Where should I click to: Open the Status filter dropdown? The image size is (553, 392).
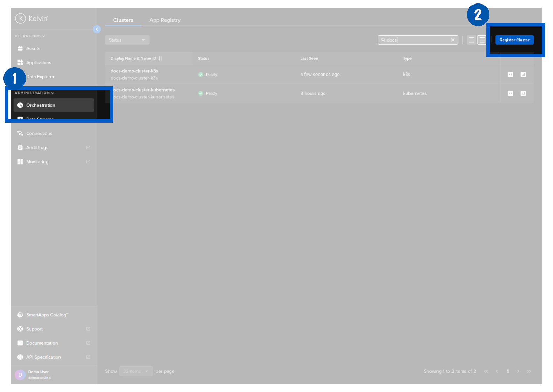click(x=127, y=40)
